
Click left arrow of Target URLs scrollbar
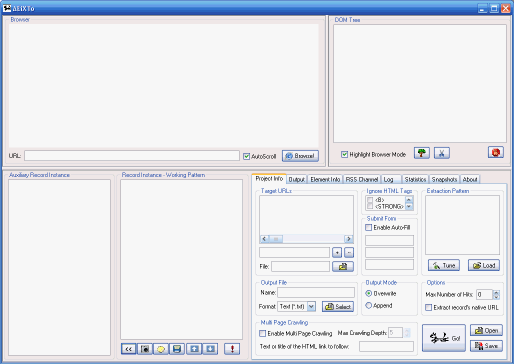(x=264, y=239)
